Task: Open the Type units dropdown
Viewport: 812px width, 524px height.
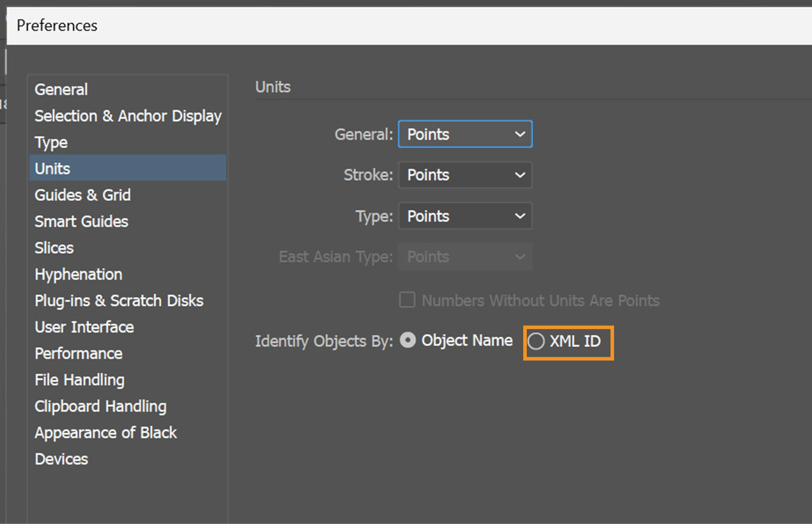Action: pos(464,216)
